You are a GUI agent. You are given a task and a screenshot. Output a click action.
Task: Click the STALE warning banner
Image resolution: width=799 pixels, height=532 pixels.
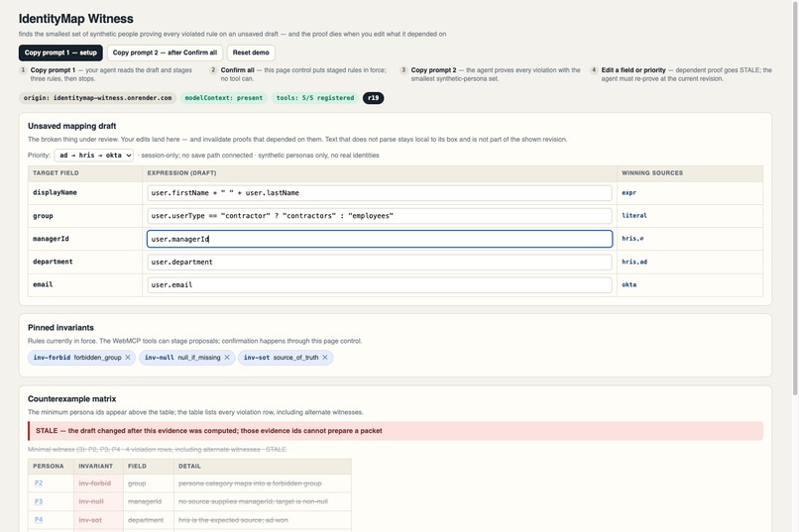coord(396,431)
